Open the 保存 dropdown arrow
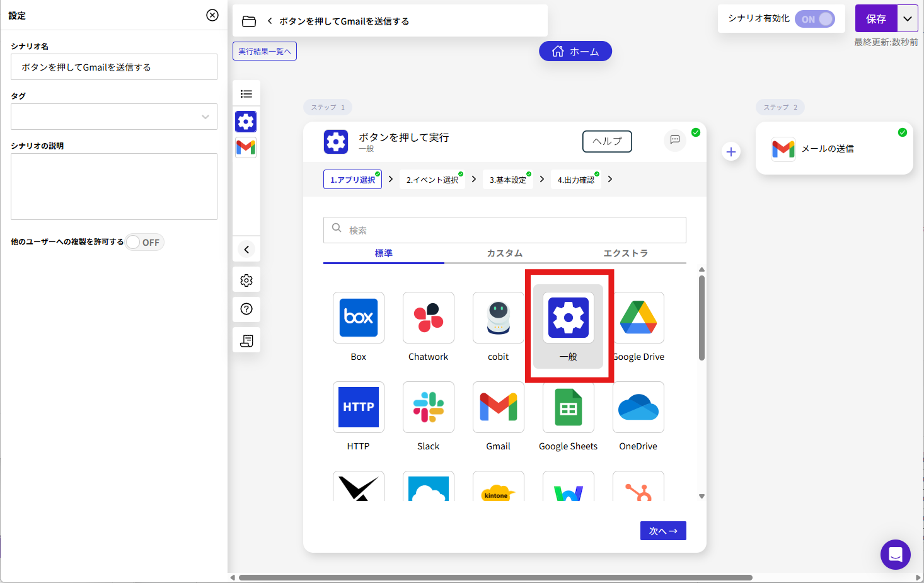This screenshot has width=924, height=583. [x=908, y=19]
